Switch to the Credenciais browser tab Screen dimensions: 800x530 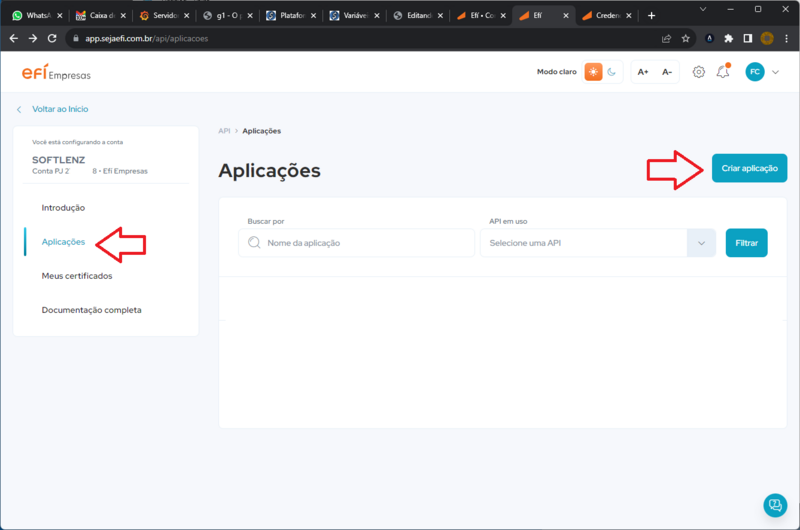(607, 16)
